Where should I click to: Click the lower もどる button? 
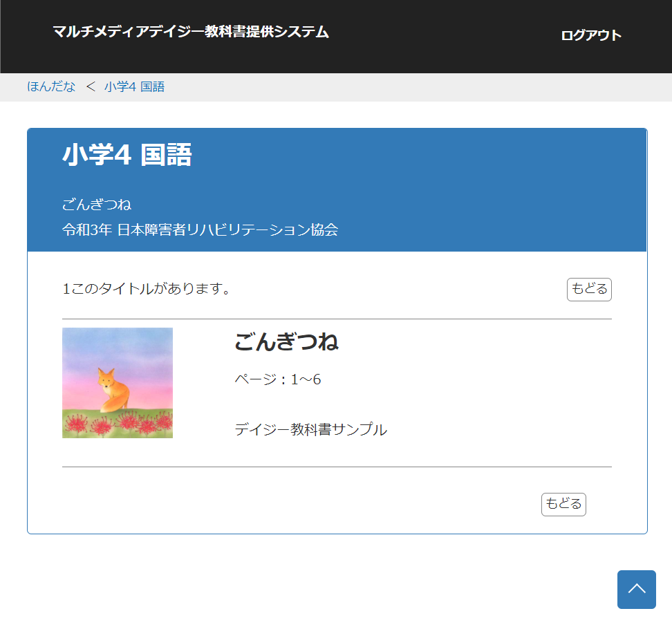563,505
